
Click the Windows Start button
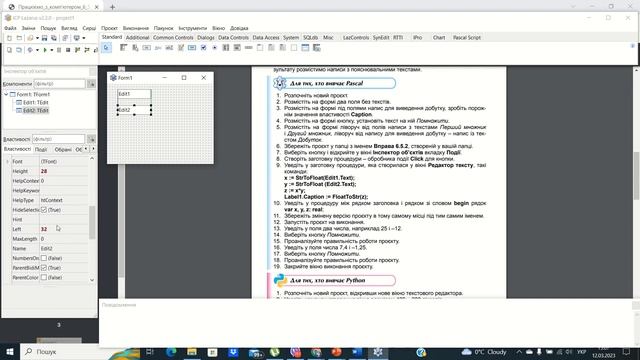coord(10,351)
